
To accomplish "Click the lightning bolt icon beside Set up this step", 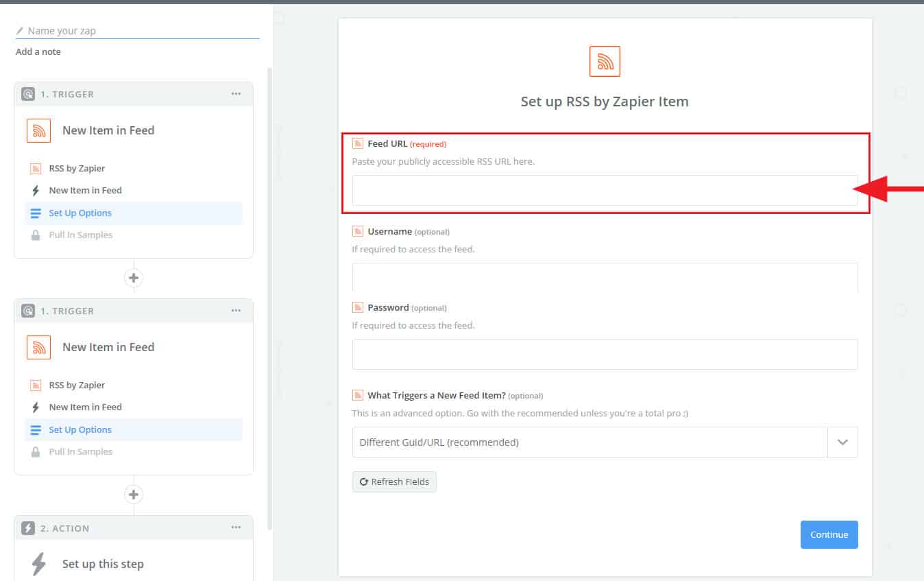I will pyautogui.click(x=39, y=564).
